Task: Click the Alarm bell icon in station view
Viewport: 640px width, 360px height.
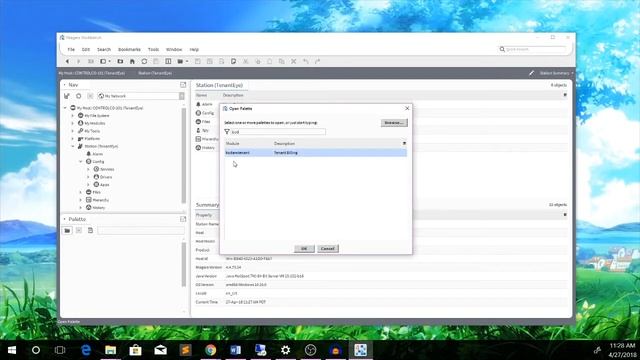Action: (198, 104)
